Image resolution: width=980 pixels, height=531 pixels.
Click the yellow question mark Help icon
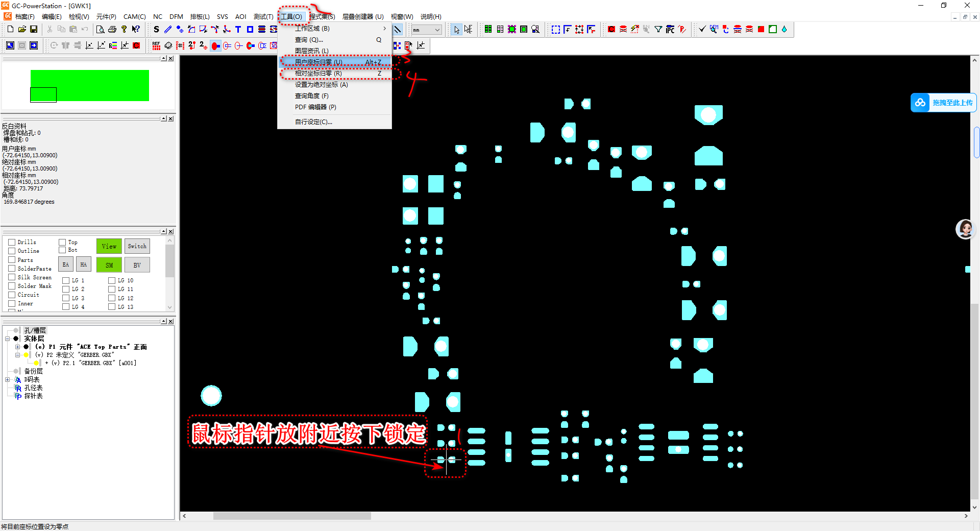click(x=124, y=29)
